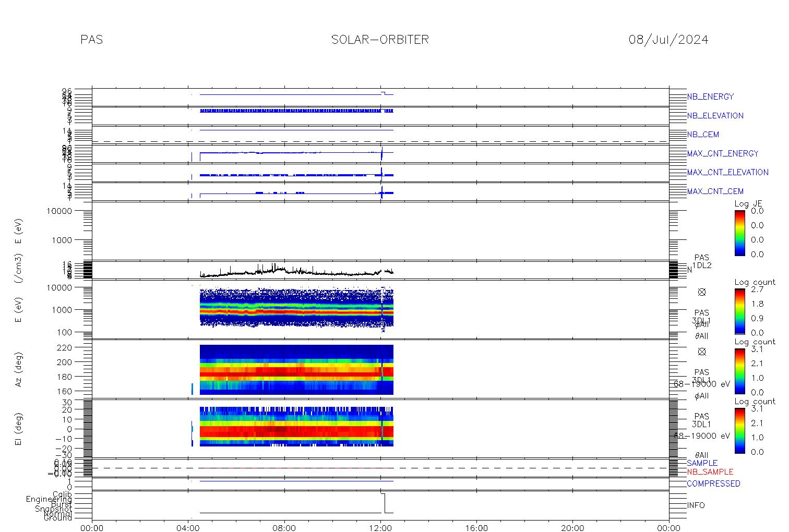This screenshot has width=789, height=532.
Task: Click the crossed-circle symbol beside the azimuth panel
Action: pos(702,352)
